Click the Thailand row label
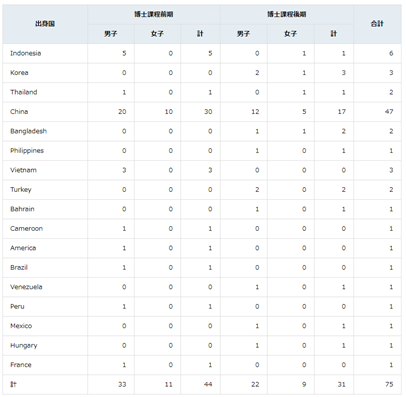Viewport: 406px width, 397px height. (24, 92)
